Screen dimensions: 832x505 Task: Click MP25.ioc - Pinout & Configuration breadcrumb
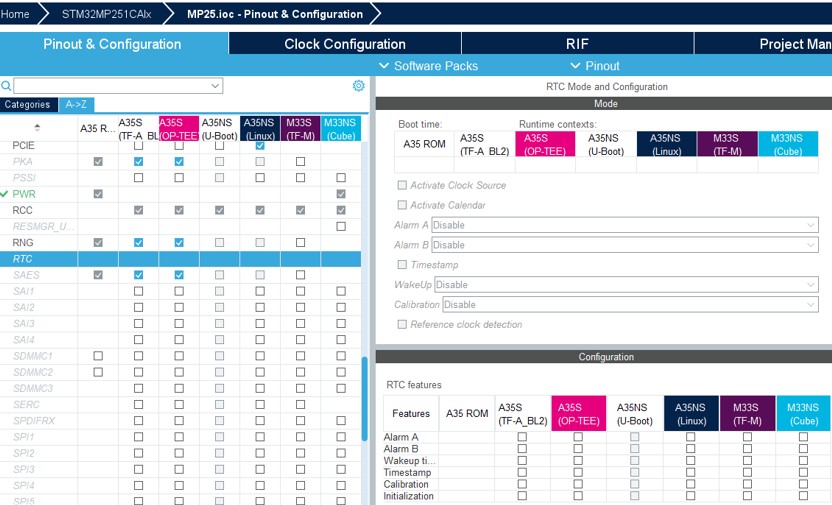[x=275, y=14]
